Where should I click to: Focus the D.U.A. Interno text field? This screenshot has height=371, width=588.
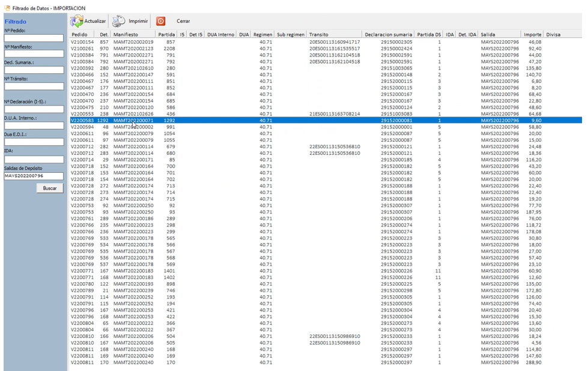(x=34, y=125)
